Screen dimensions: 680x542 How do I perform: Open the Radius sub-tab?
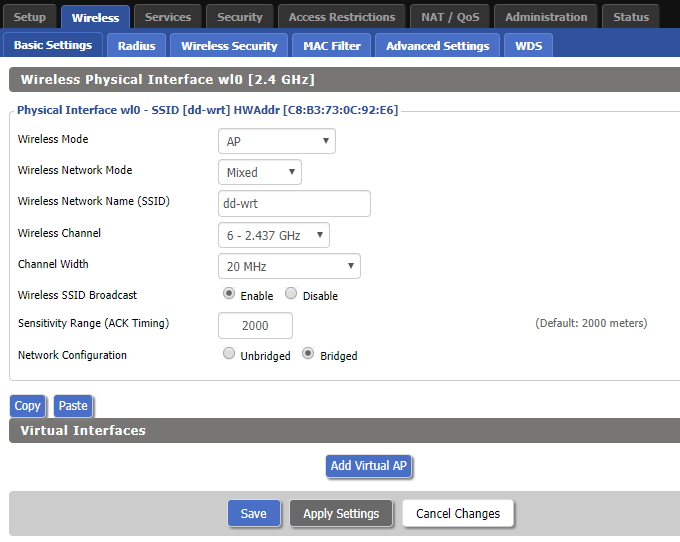coord(137,46)
